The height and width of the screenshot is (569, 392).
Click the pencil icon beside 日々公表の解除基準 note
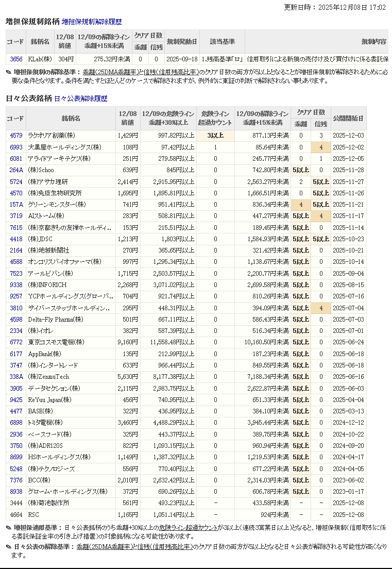point(9,547)
